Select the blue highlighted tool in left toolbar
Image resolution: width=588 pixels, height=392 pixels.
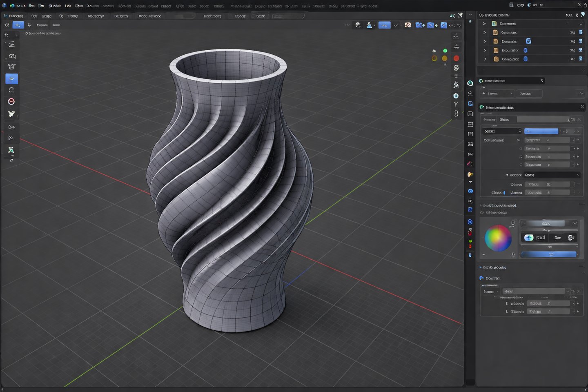pos(11,78)
